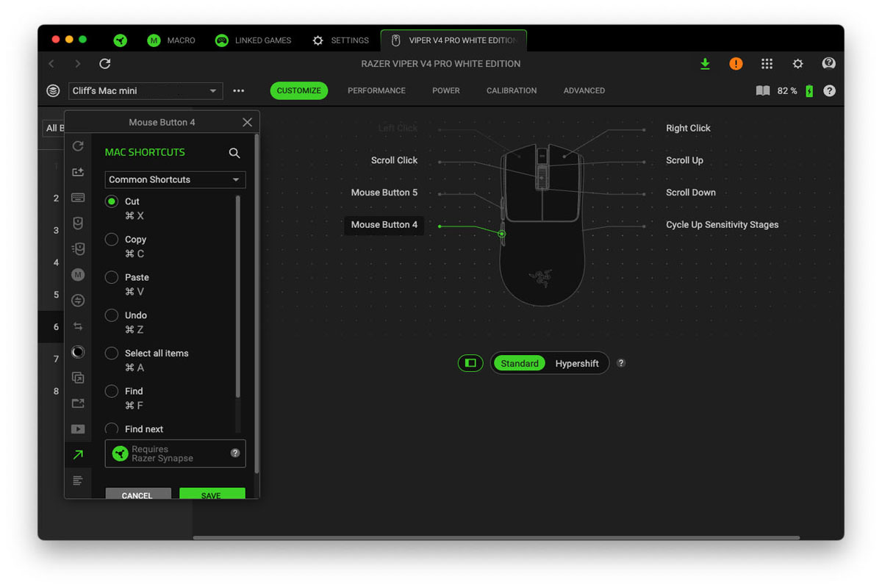Select the reset-to-default arrow icon in the panel sidebar
This screenshot has width=882, height=588.
(x=78, y=146)
